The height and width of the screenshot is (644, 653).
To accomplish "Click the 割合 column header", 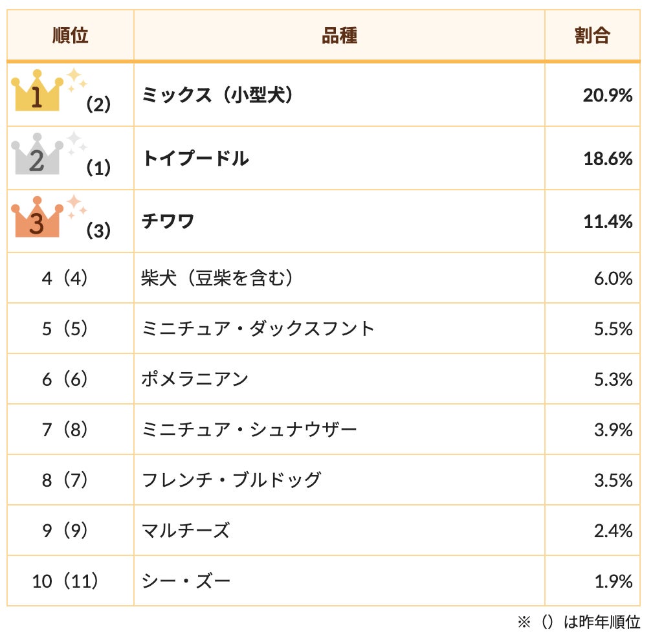I will (592, 36).
